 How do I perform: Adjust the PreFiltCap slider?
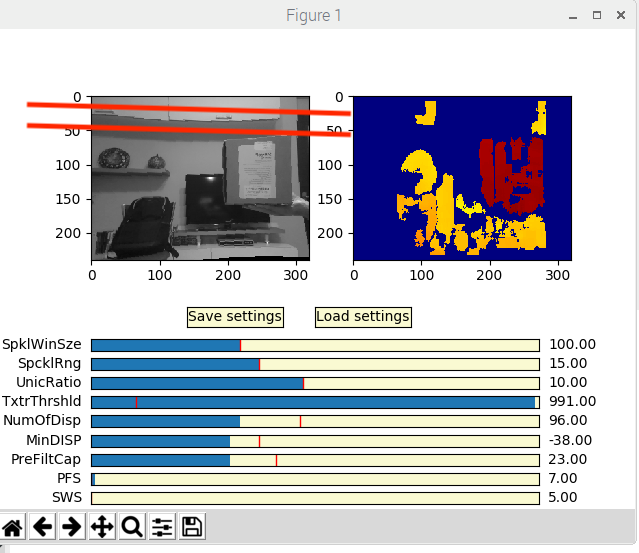click(315, 460)
